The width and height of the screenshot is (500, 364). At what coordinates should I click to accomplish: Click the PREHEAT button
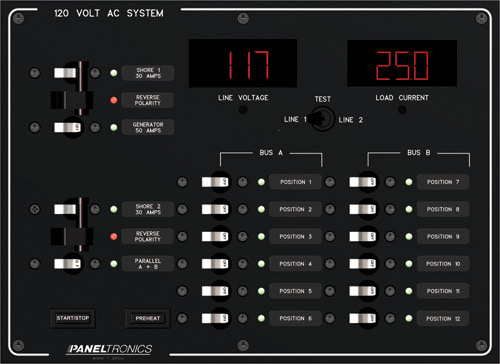point(148,318)
